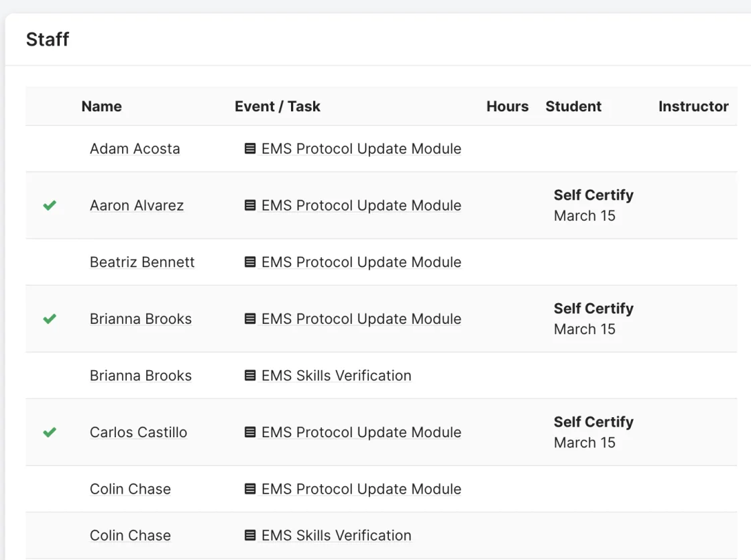The width and height of the screenshot is (751, 560).
Task: Open Colin Chase's EMS Skills Verification task
Action: (336, 536)
